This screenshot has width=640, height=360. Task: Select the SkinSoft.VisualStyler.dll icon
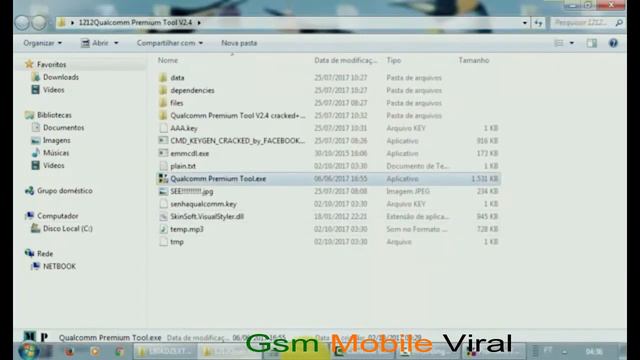point(163,217)
